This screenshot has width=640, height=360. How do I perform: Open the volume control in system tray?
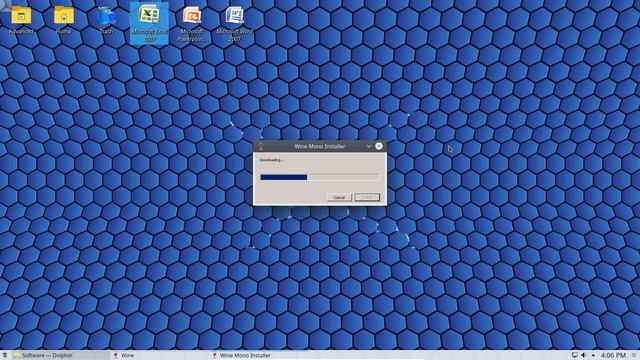point(583,355)
